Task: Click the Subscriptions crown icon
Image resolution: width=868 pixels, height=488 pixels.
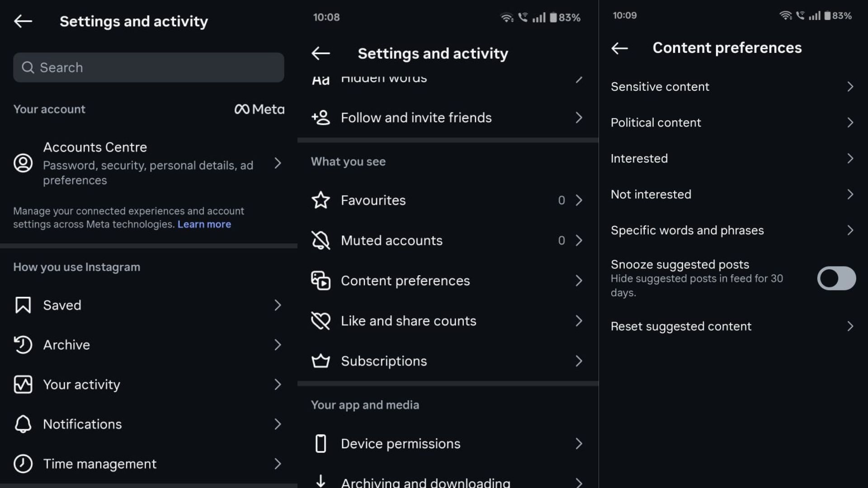Action: click(x=321, y=361)
